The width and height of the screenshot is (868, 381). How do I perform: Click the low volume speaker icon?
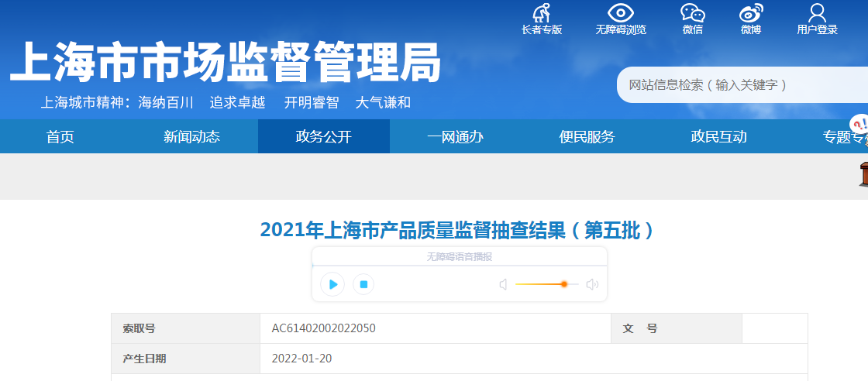[503, 284]
